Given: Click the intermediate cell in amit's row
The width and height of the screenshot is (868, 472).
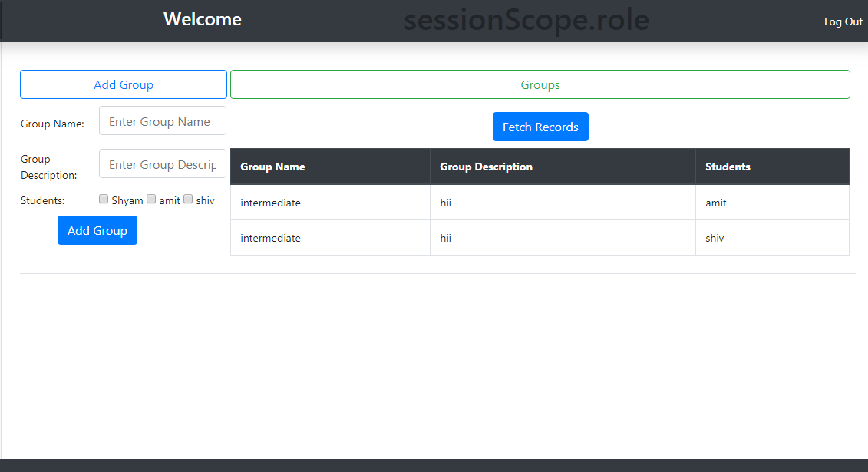Looking at the screenshot, I should point(331,203).
